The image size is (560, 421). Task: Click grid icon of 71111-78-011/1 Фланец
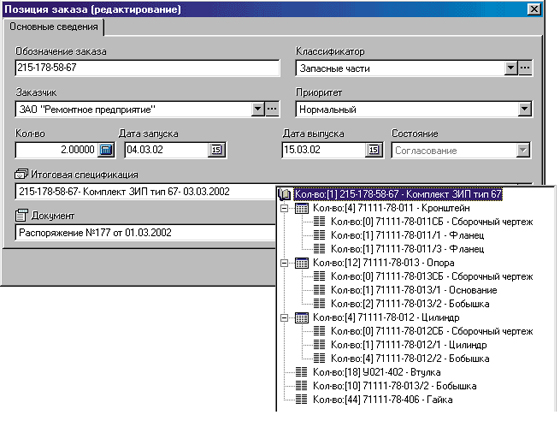click(319, 235)
